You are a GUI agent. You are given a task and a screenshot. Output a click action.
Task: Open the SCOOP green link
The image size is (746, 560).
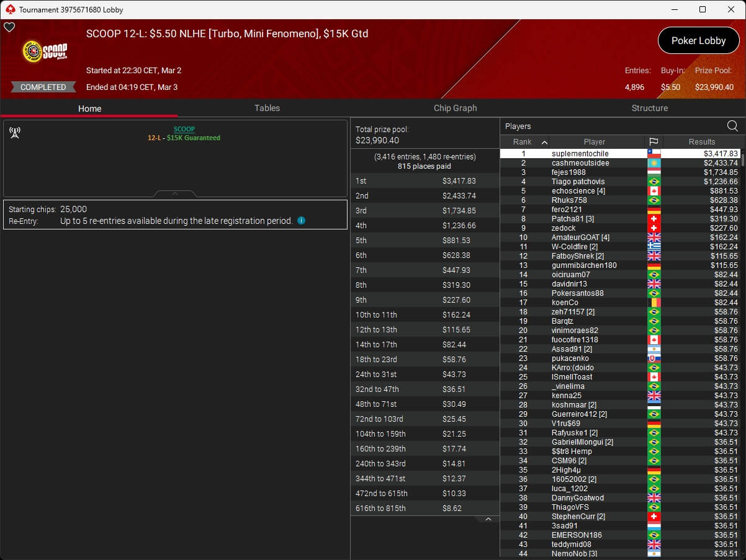pos(184,129)
